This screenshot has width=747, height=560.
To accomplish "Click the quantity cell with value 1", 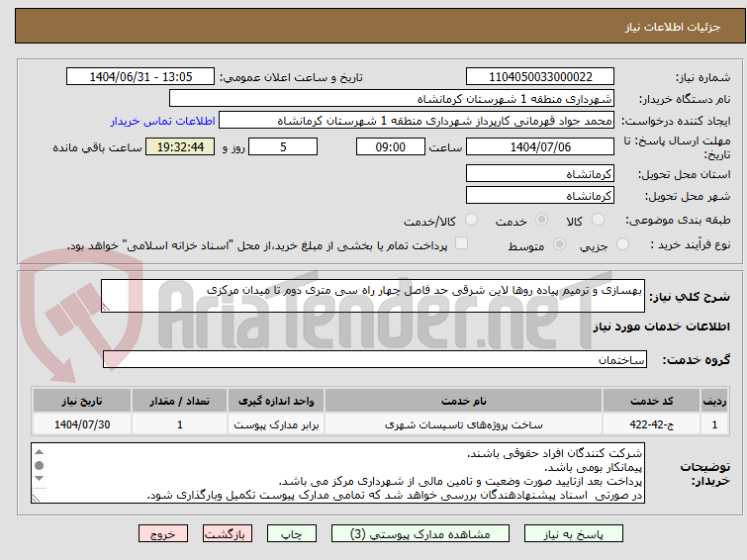I will tap(180, 424).
